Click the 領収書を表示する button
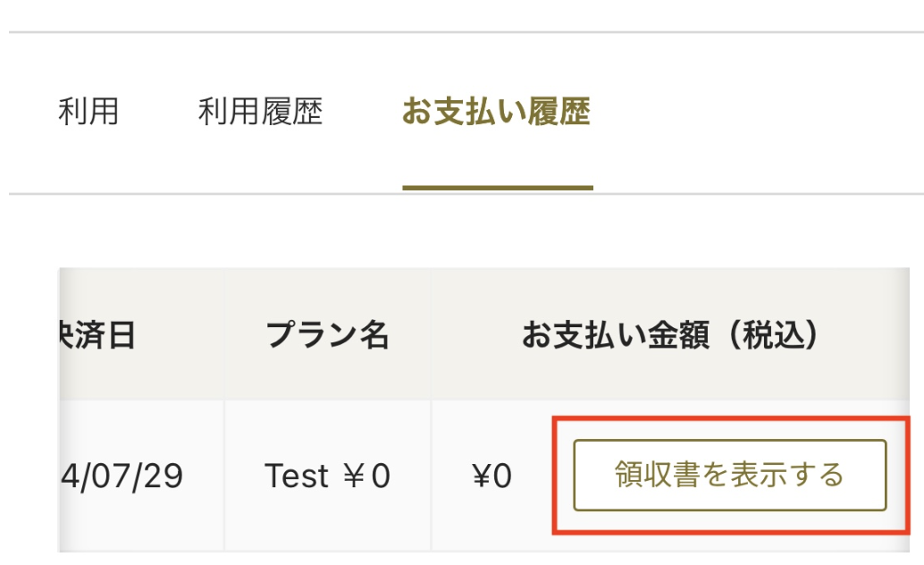The height and width of the screenshot is (565, 924). 729,475
